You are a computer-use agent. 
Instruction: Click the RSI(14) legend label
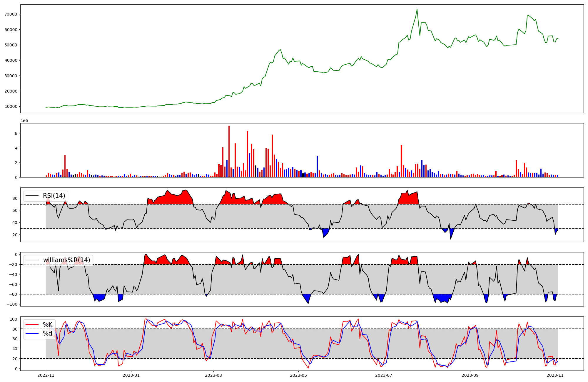[x=54, y=196]
